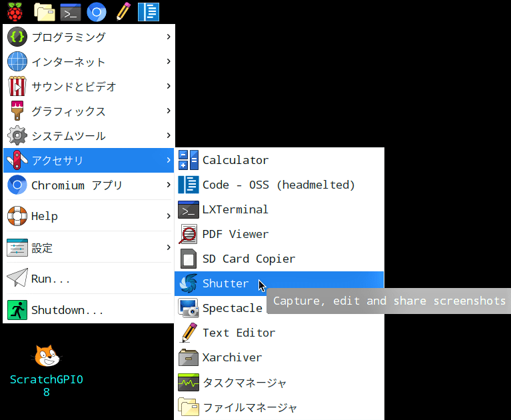Launch the highlighted Shutter entry
Screen dimensions: 511x420
[x=279, y=283]
